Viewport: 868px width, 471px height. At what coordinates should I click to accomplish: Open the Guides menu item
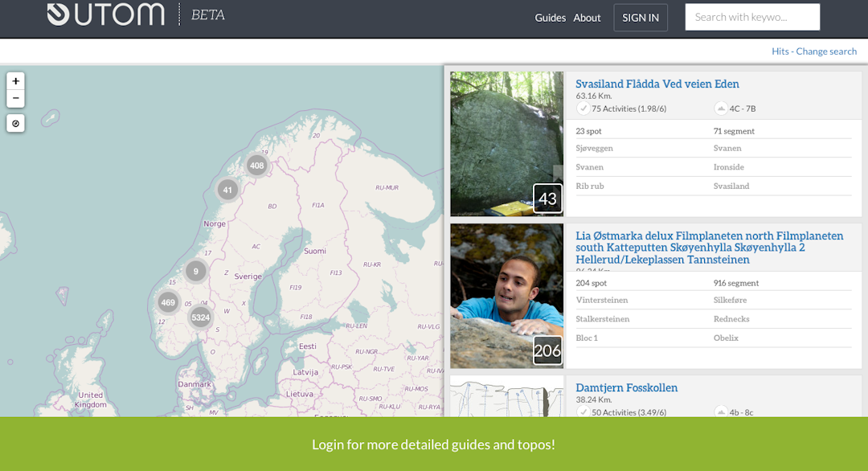(550, 18)
